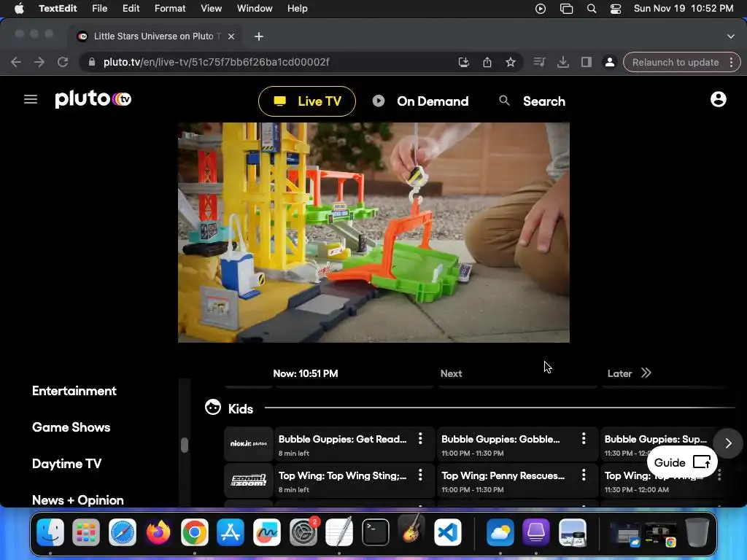
Task: Select the Entertainment category
Action: point(74,391)
